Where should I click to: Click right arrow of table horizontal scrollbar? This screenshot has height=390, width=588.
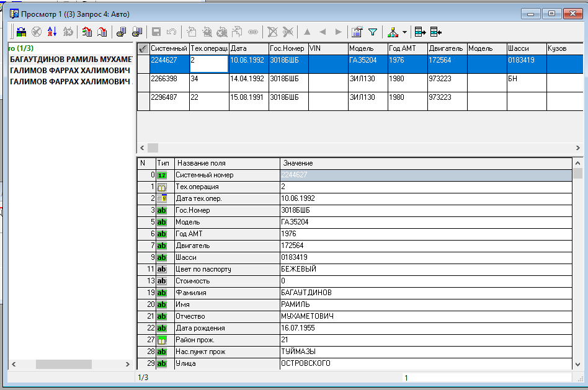[x=577, y=148]
